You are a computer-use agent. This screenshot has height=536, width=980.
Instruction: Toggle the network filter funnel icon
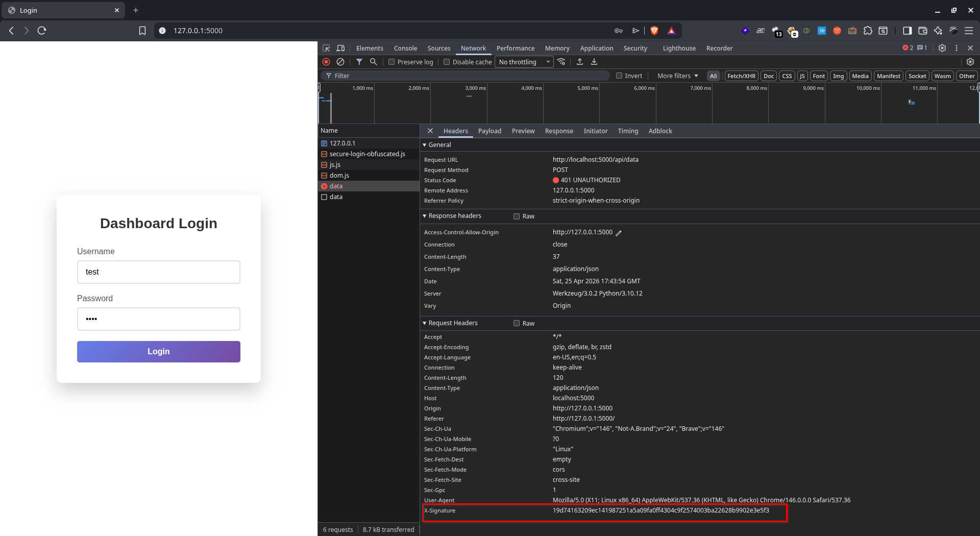359,62
